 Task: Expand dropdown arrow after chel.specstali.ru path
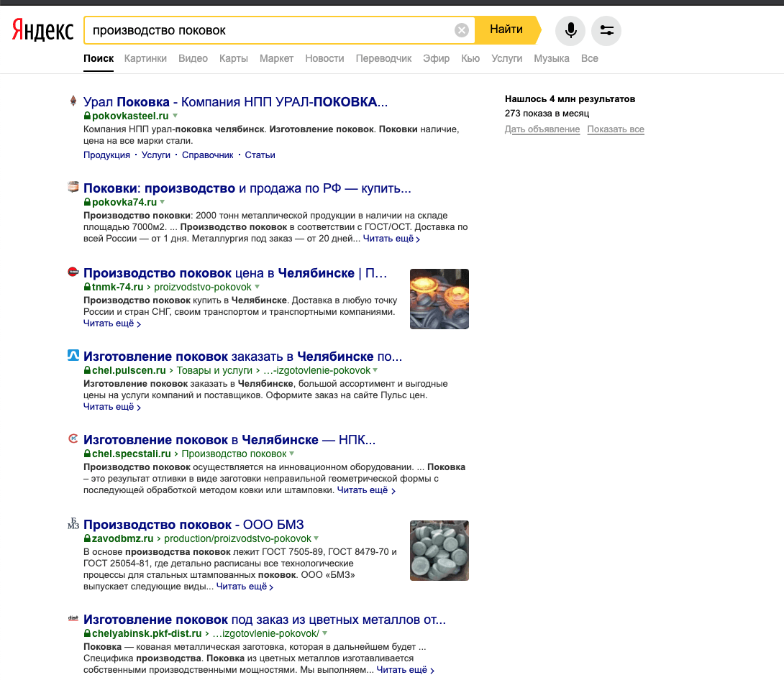(x=291, y=454)
